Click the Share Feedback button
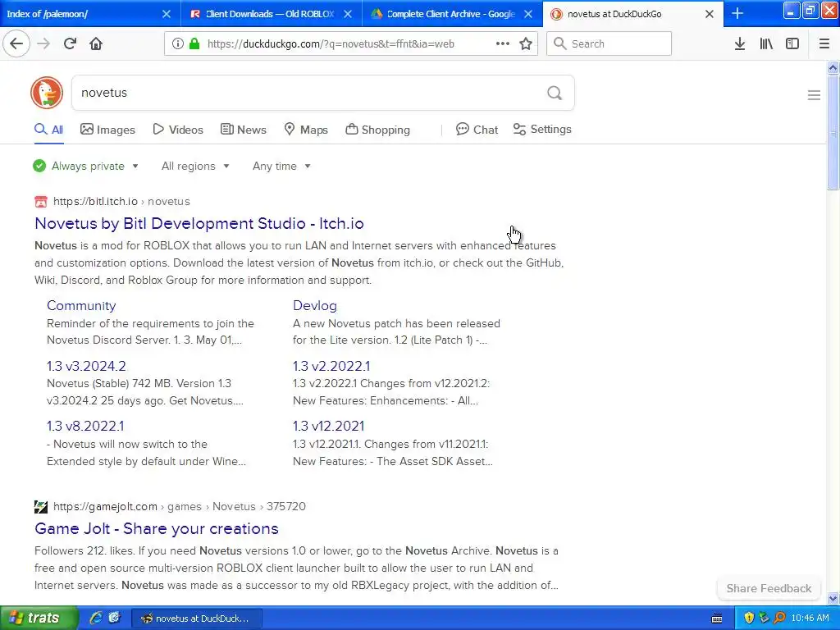This screenshot has width=840, height=630. point(769,588)
